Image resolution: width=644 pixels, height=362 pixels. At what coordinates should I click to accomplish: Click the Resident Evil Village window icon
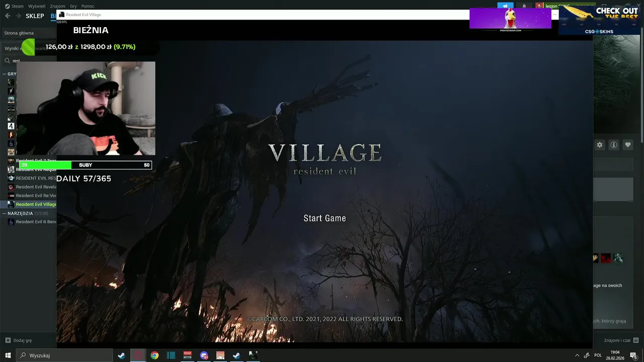click(61, 15)
